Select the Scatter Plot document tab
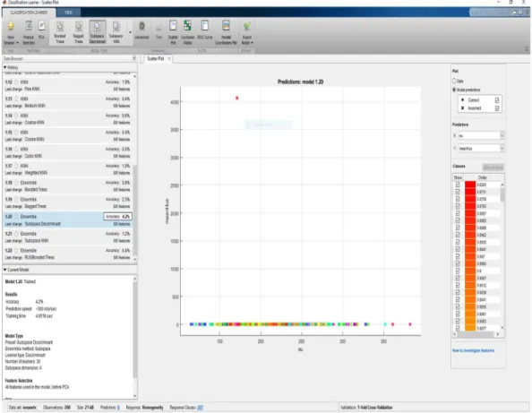The width and height of the screenshot is (532, 413). tap(156, 59)
